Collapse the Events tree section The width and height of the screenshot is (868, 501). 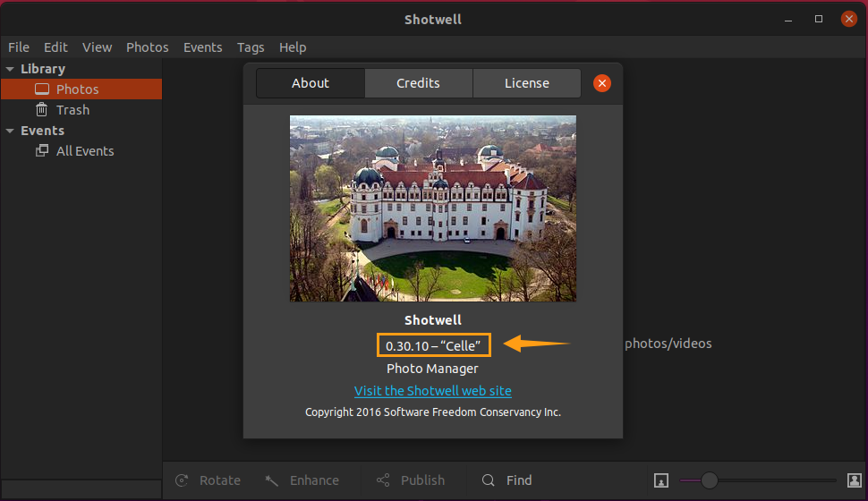10,132
